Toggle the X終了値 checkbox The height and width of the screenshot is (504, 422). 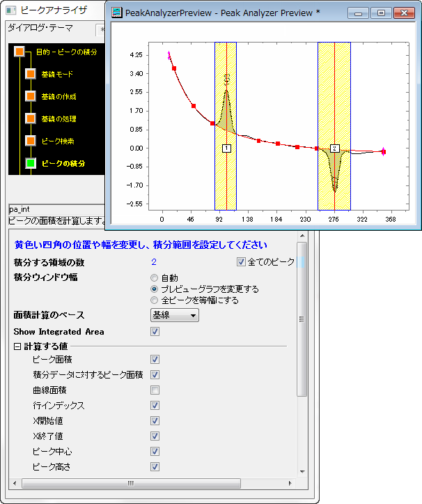point(155,436)
